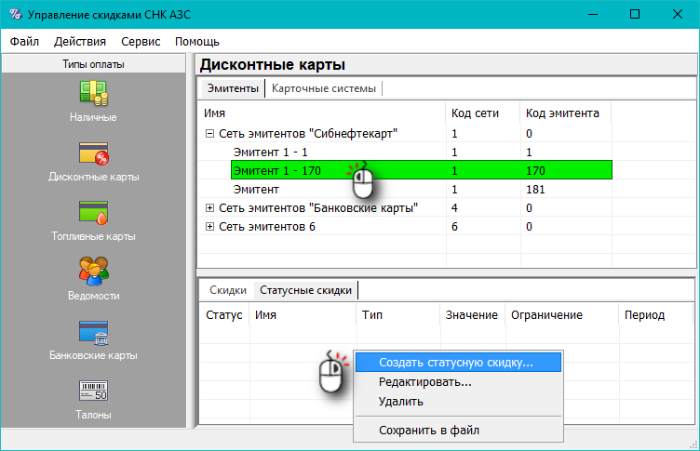700x451 pixels.
Task: Open the Топливные карты sidebar icon
Action: coord(93,212)
